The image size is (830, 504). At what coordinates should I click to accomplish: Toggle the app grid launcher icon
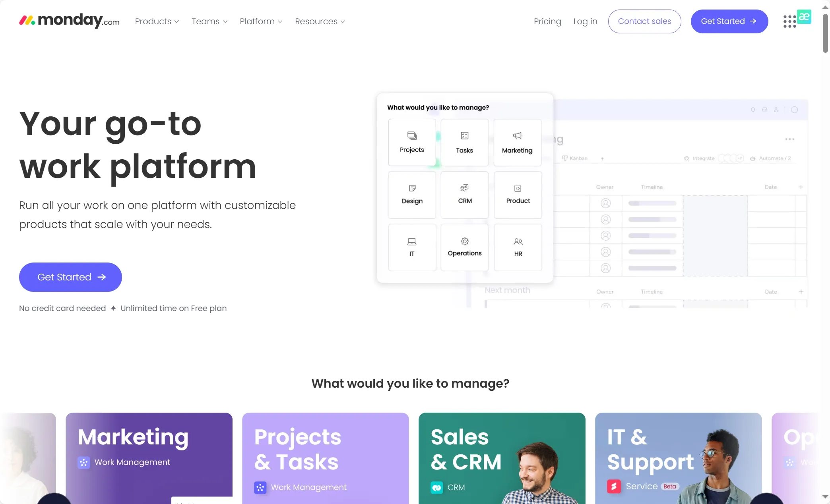click(790, 21)
